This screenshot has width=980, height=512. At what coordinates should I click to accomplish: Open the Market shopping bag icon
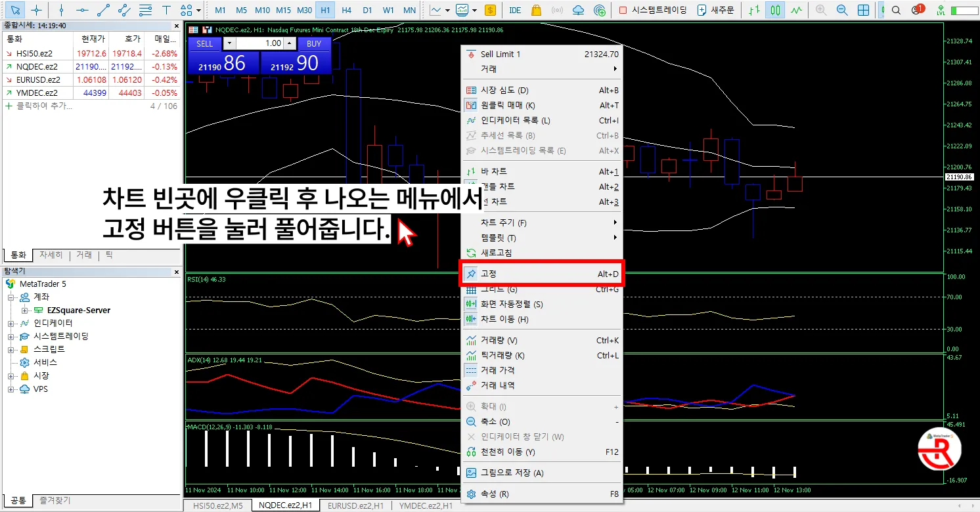pyautogui.click(x=536, y=10)
